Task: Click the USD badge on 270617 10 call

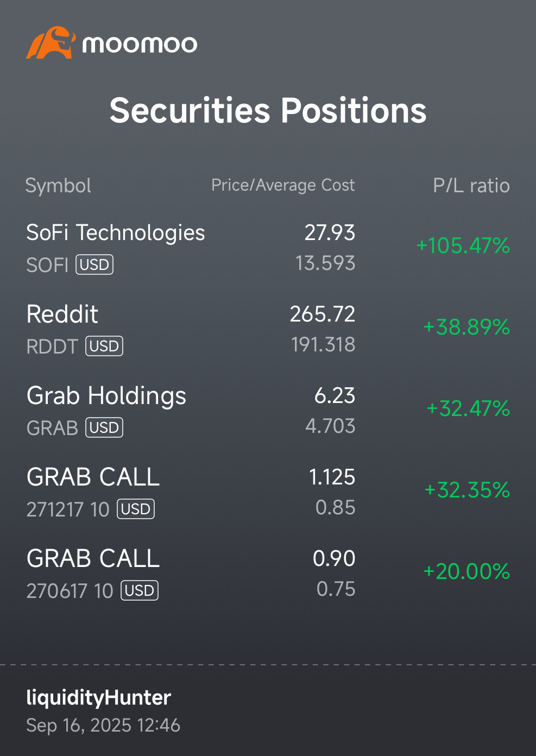Action: 140,590
